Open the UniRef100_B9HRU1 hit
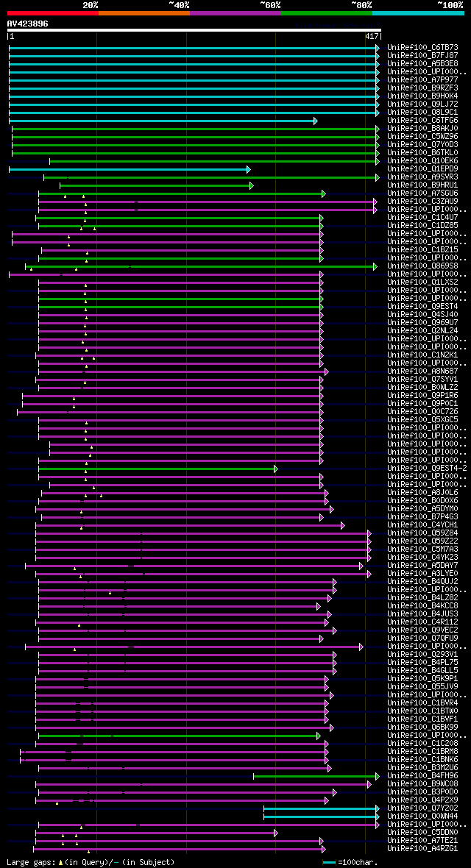Viewport: 471px width, 868px height. point(422,185)
